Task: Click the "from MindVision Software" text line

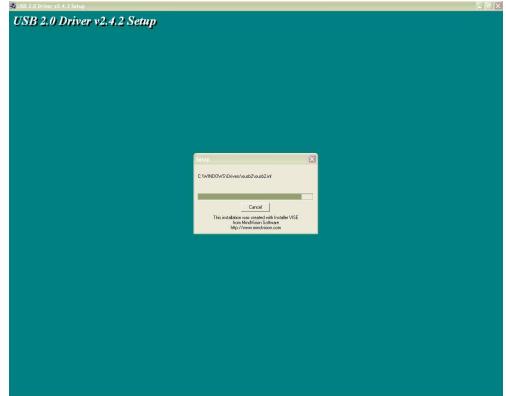Action: (256, 222)
